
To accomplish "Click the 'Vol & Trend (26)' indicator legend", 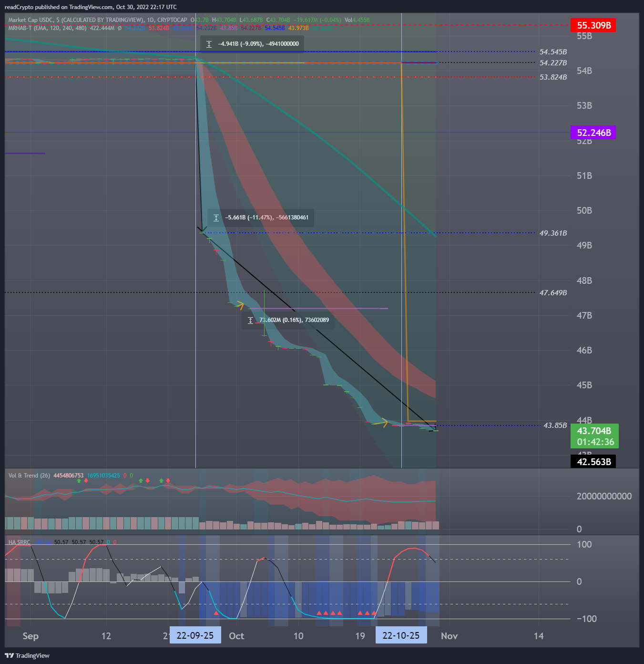I will coord(29,476).
